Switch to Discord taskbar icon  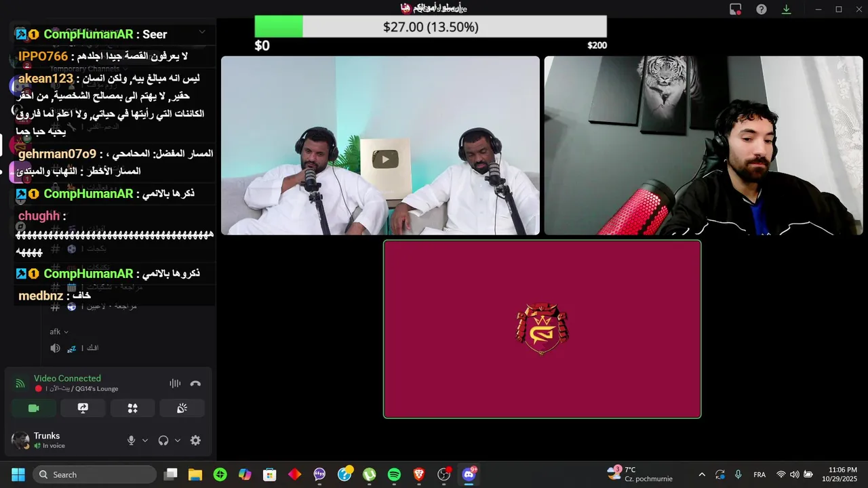point(469,474)
